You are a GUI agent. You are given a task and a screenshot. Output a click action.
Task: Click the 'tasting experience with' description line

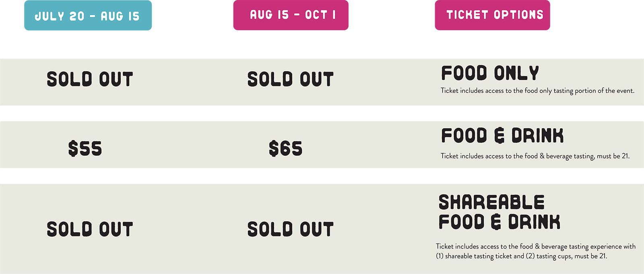[x=536, y=246]
